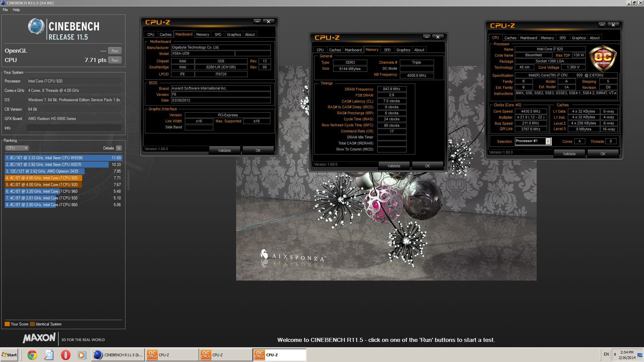Image resolution: width=644 pixels, height=362 pixels.
Task: Open SPD tab in Mainboard CPU-Z window
Action: pos(218,35)
